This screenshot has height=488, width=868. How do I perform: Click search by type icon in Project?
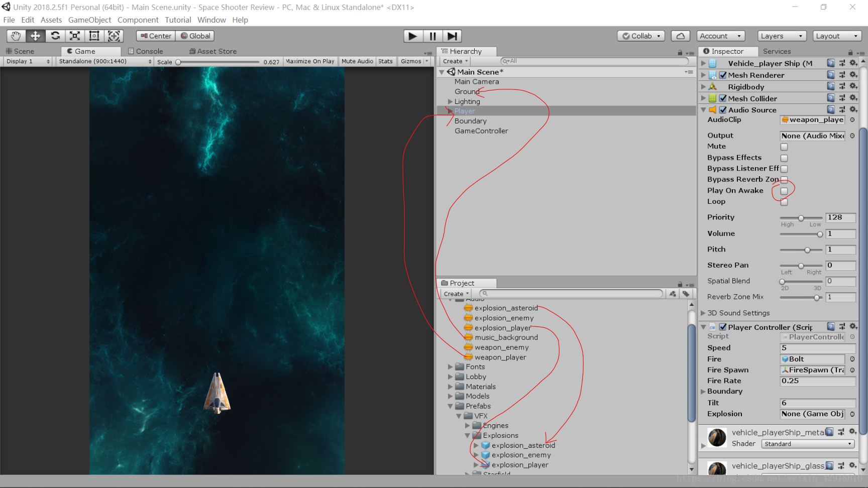[673, 294]
